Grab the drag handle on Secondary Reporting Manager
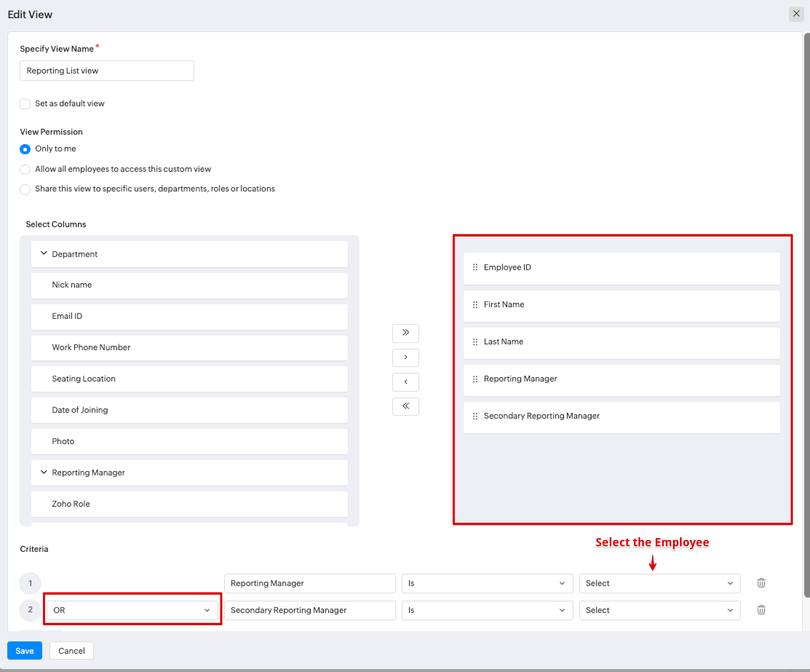This screenshot has height=672, width=810. 475,416
